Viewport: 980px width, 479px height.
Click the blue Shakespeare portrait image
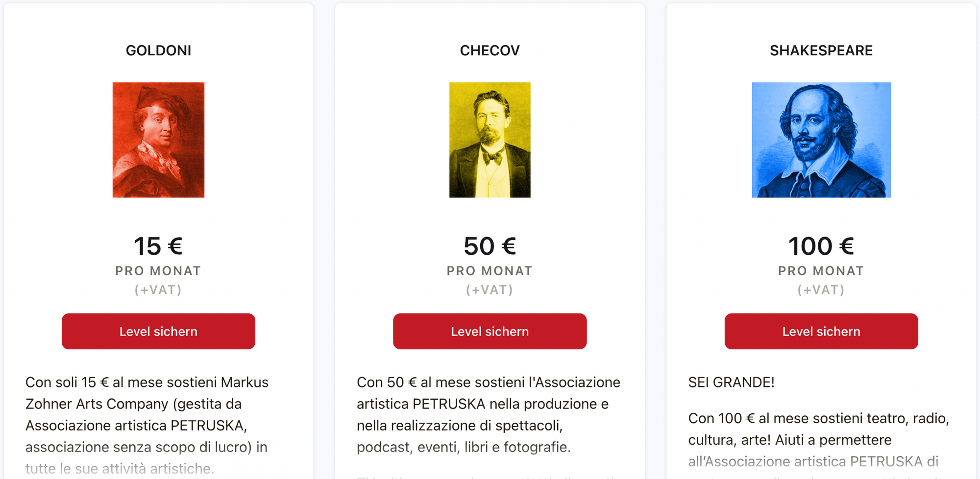click(821, 140)
